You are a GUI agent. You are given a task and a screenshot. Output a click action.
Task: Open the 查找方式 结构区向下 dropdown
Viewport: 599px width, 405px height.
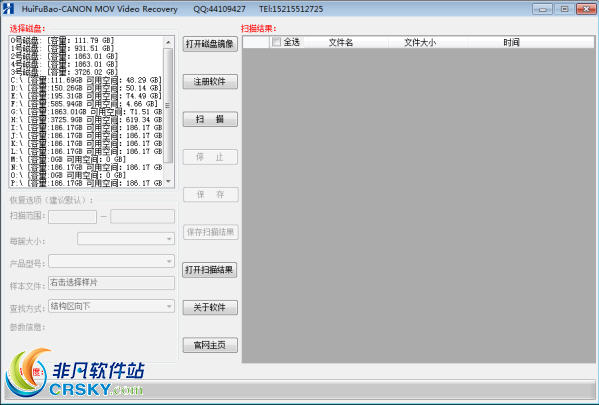(112, 306)
